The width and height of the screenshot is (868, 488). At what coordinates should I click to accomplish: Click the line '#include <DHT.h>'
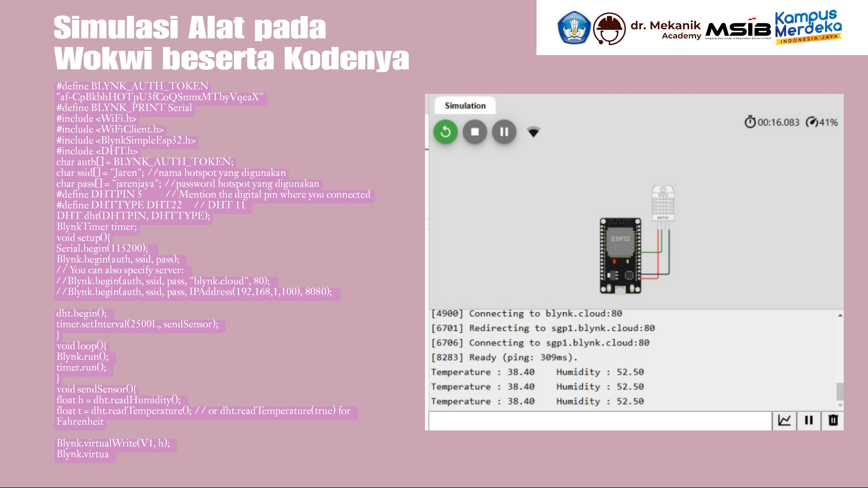point(97,151)
